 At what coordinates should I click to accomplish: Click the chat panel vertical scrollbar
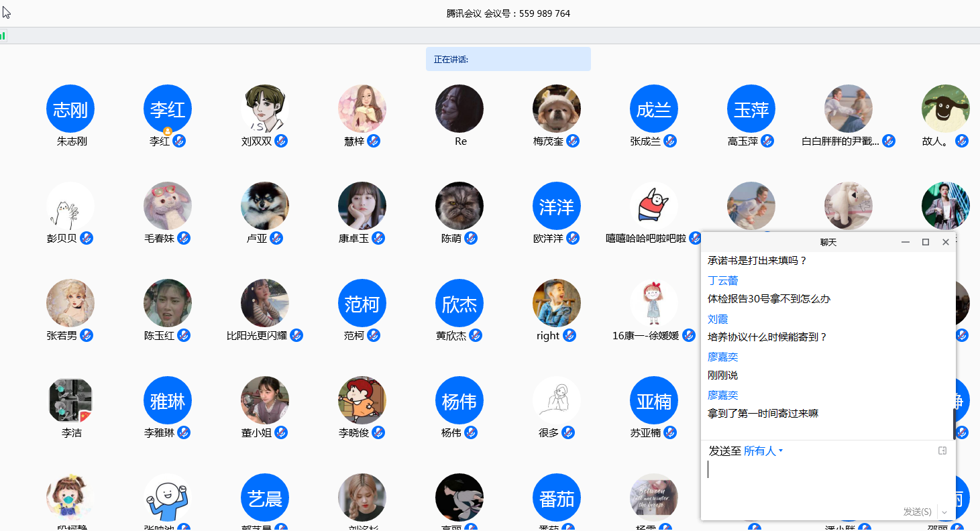coord(954,424)
